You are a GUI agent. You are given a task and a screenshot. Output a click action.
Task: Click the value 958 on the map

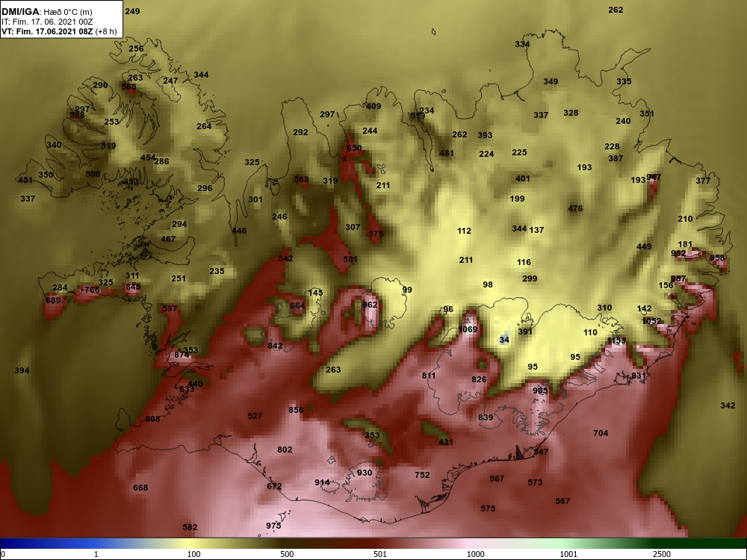coord(717,258)
